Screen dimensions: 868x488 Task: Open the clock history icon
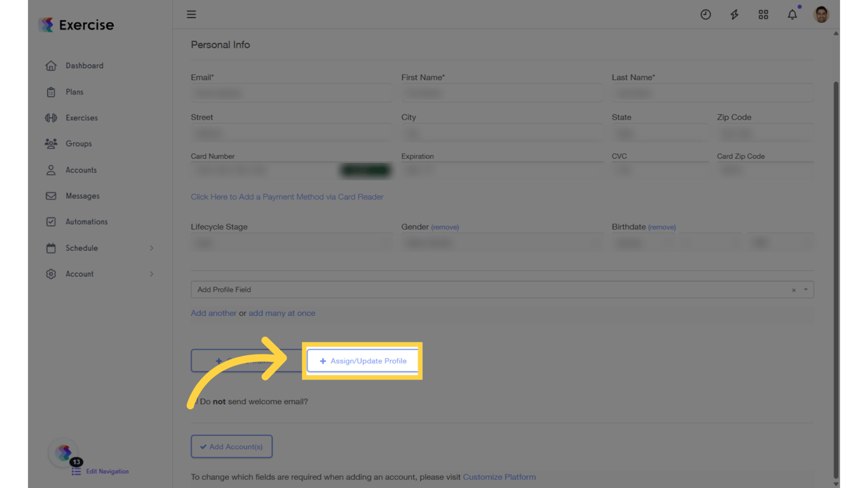(705, 14)
